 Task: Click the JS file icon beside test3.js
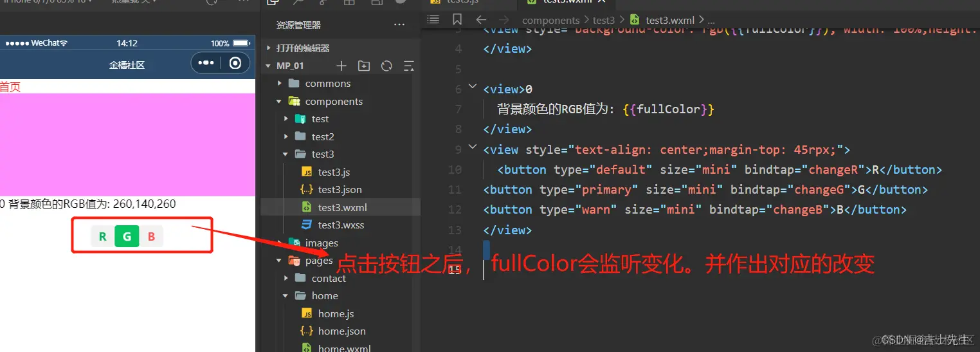coord(307,172)
